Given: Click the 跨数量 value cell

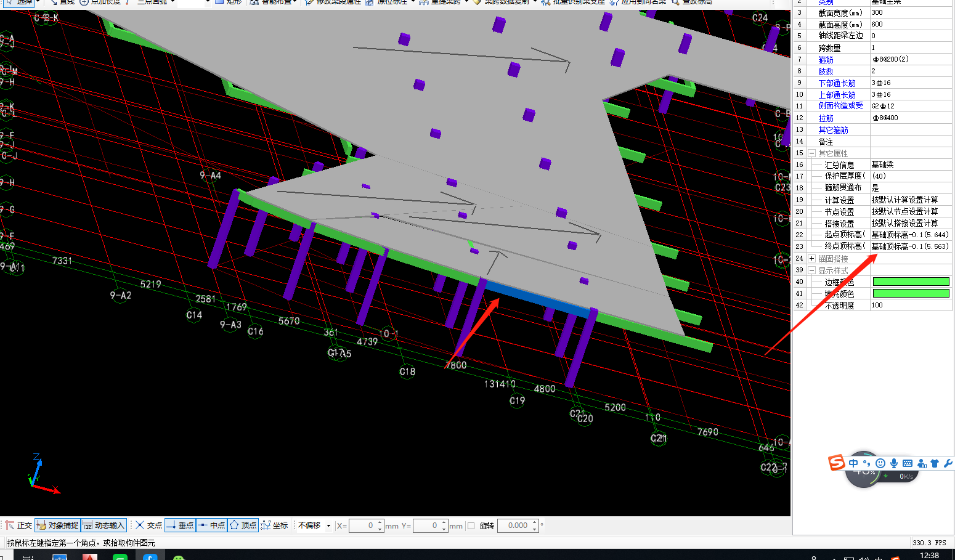Looking at the screenshot, I should 911,47.
